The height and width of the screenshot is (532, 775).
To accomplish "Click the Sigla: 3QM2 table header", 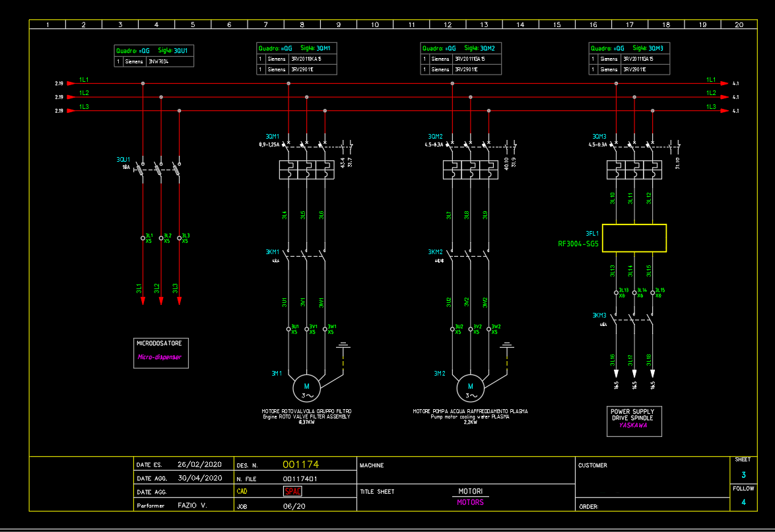I will (479, 48).
